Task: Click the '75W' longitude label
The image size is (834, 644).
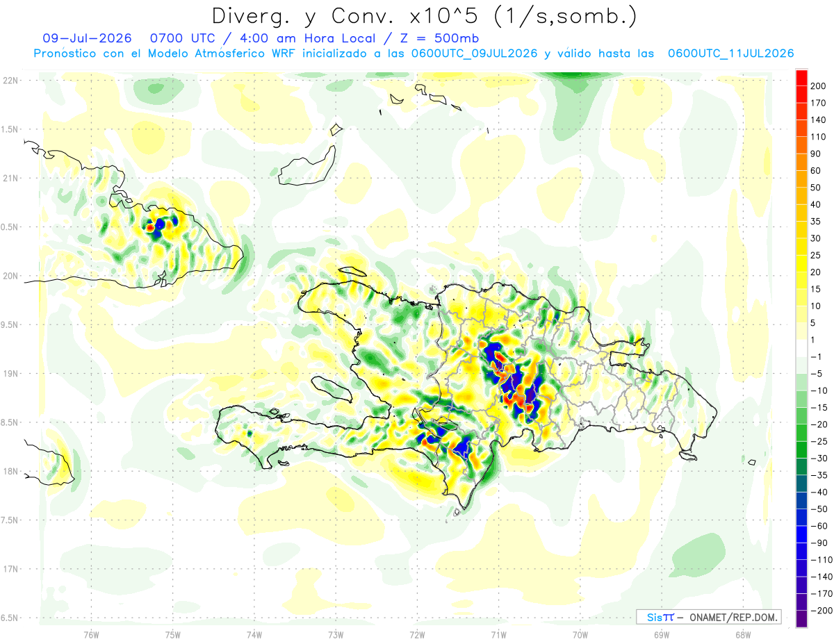Action: 173,634
